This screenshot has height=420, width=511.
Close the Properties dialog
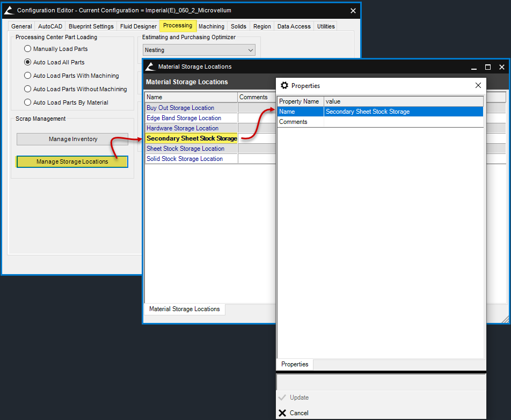[478, 85]
